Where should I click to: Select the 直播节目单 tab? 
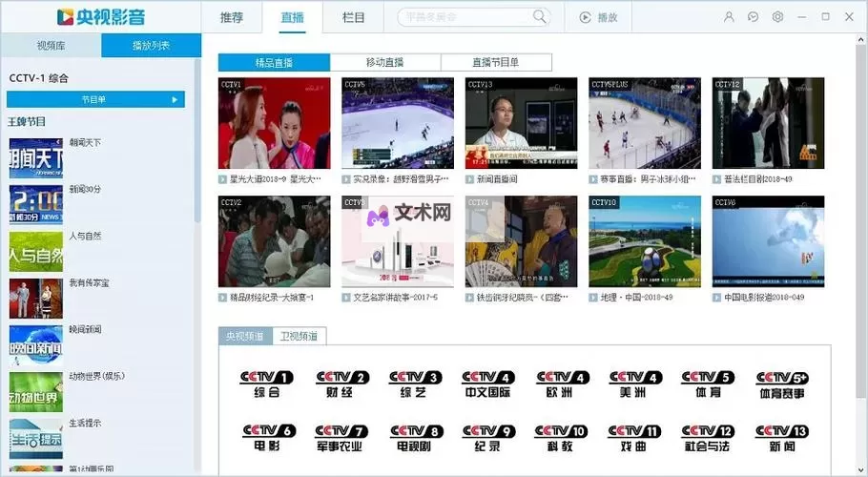tap(496, 63)
